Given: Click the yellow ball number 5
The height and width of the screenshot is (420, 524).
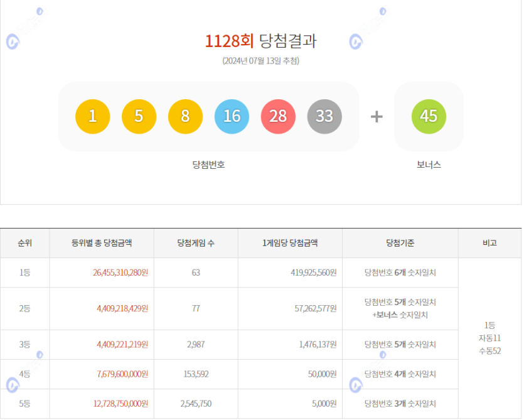Looking at the screenshot, I should (139, 116).
